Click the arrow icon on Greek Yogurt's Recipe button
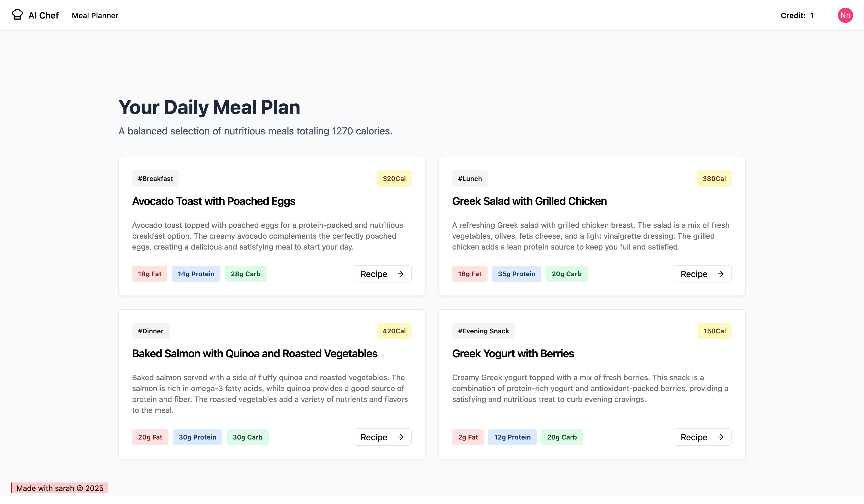 (x=721, y=437)
